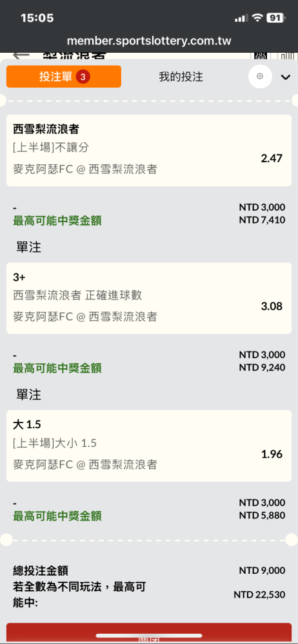
Task: Switch to the 投注單 tab
Action: tap(64, 77)
